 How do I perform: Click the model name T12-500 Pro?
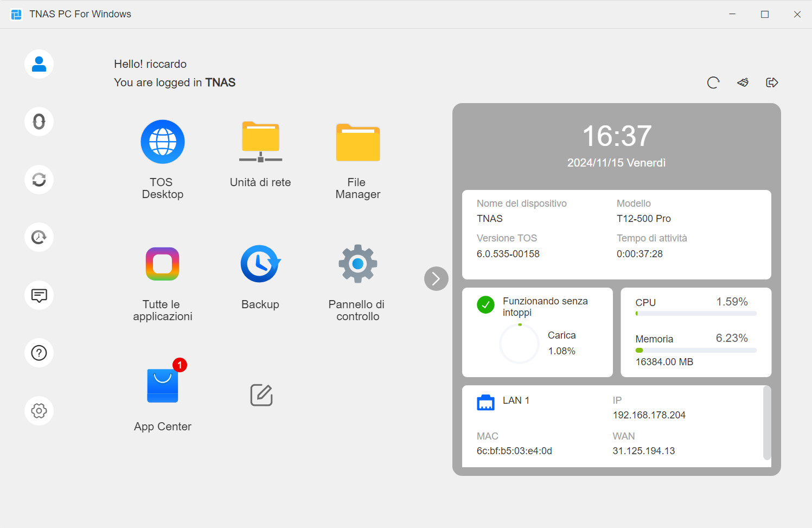(x=644, y=219)
